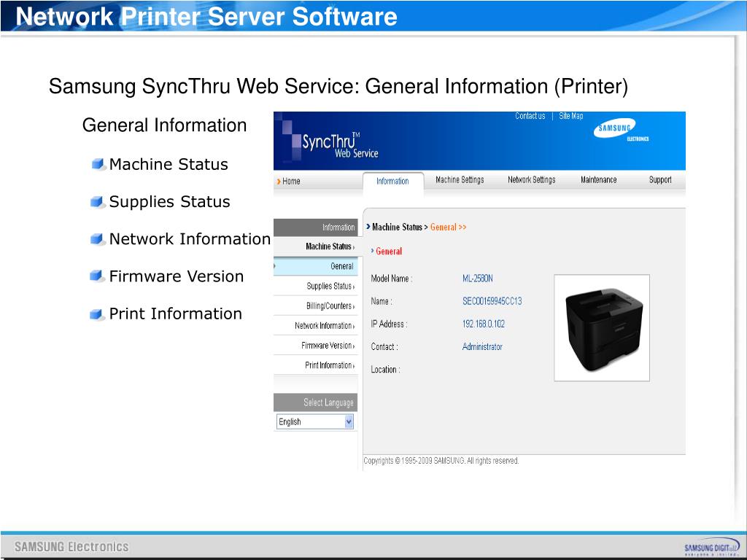Viewport: 747px width, 560px height.
Task: Expand Print Information sidebar item
Action: coord(315,365)
